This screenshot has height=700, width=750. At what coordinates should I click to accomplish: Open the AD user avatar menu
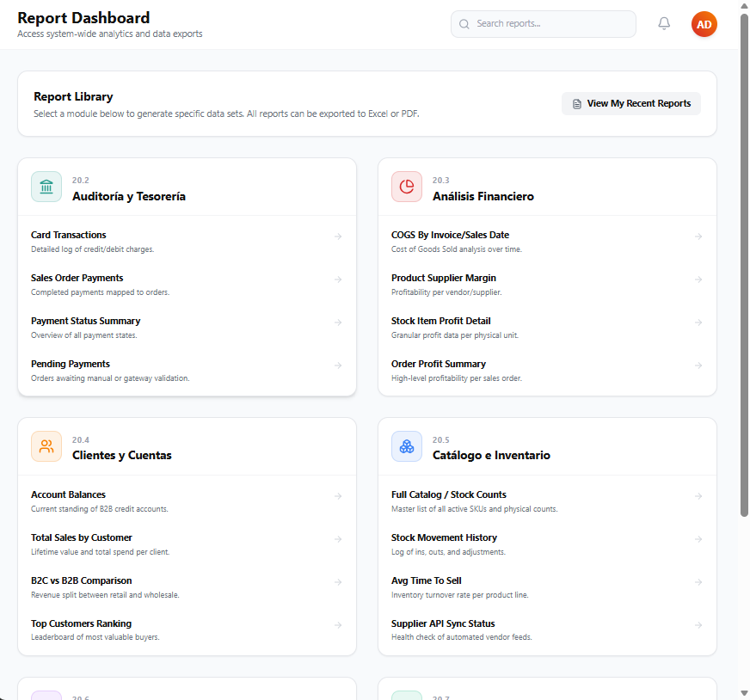pyautogui.click(x=704, y=24)
